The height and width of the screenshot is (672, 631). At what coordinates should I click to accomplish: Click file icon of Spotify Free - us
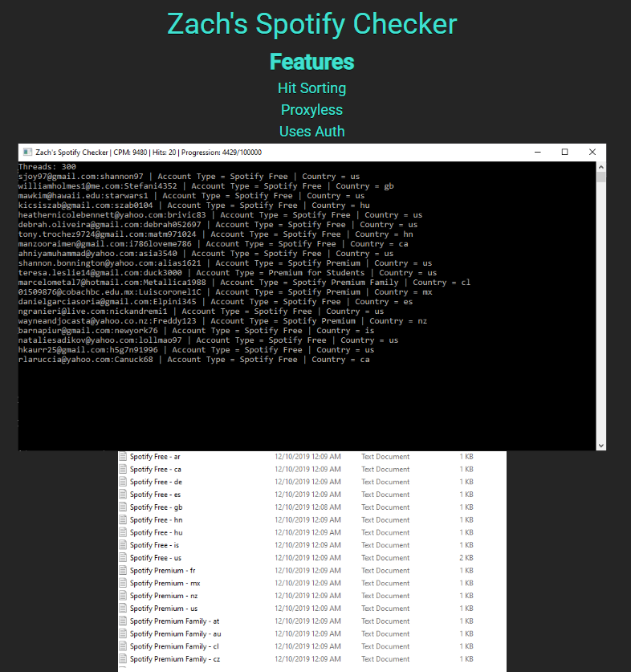pyautogui.click(x=123, y=557)
